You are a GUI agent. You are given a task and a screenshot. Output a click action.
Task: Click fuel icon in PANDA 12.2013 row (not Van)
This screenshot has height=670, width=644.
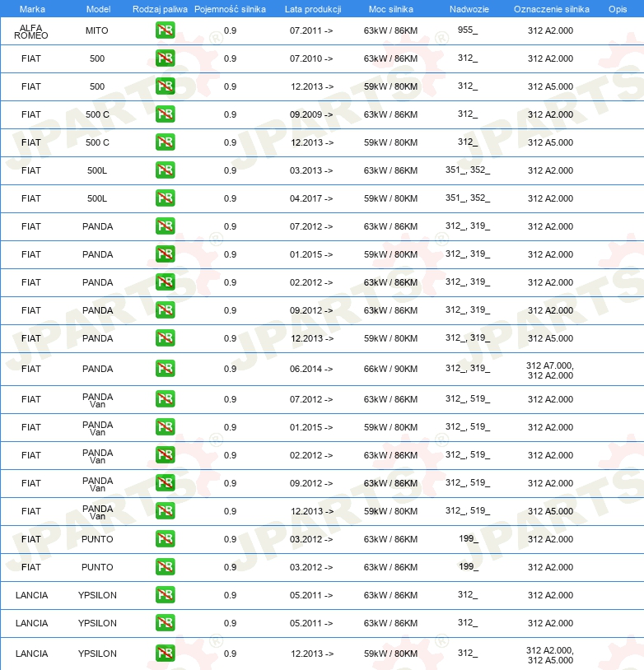click(x=165, y=338)
